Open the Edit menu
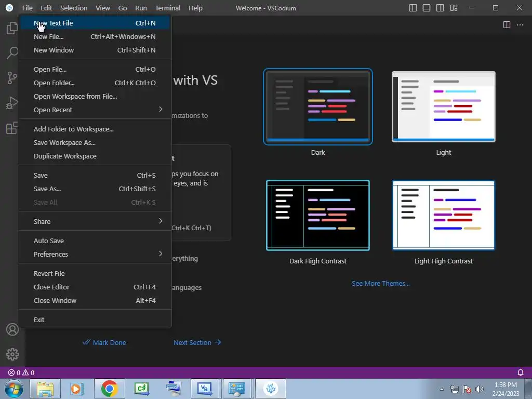Viewport: 532px width, 399px height. 46,8
